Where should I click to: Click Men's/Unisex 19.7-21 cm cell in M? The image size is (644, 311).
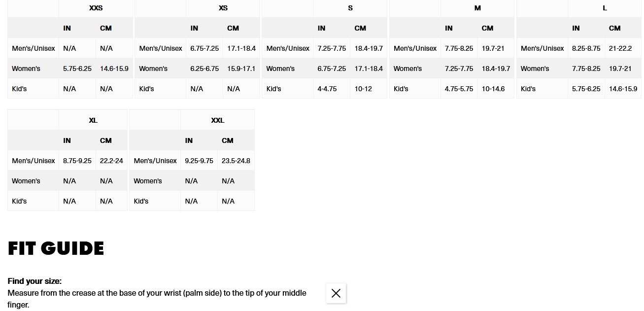tap(493, 48)
